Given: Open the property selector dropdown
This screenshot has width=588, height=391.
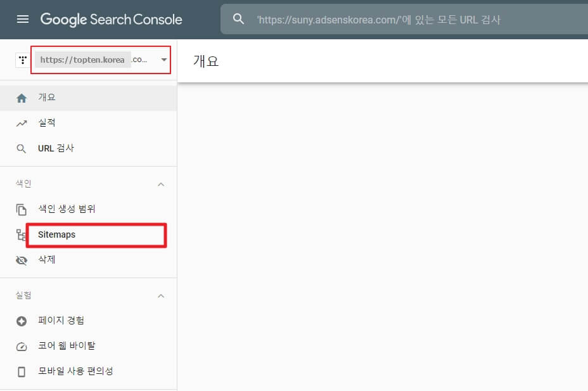Looking at the screenshot, I should (x=101, y=60).
